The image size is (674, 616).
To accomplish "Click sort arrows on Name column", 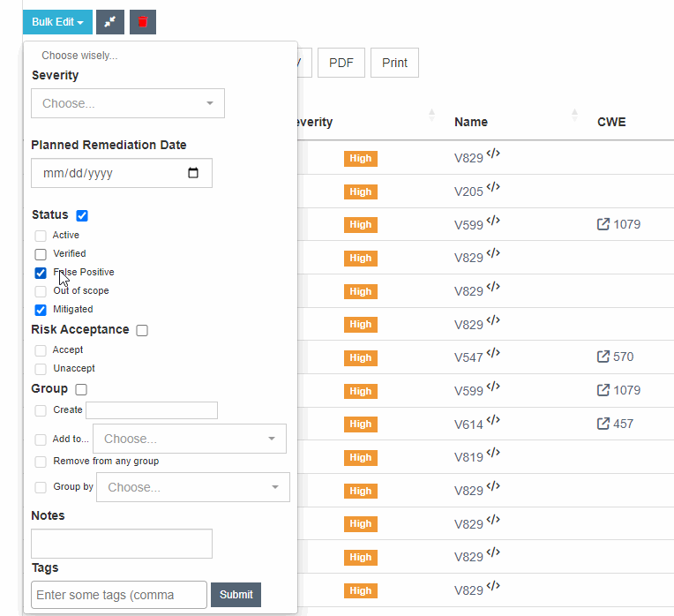I will 574,116.
